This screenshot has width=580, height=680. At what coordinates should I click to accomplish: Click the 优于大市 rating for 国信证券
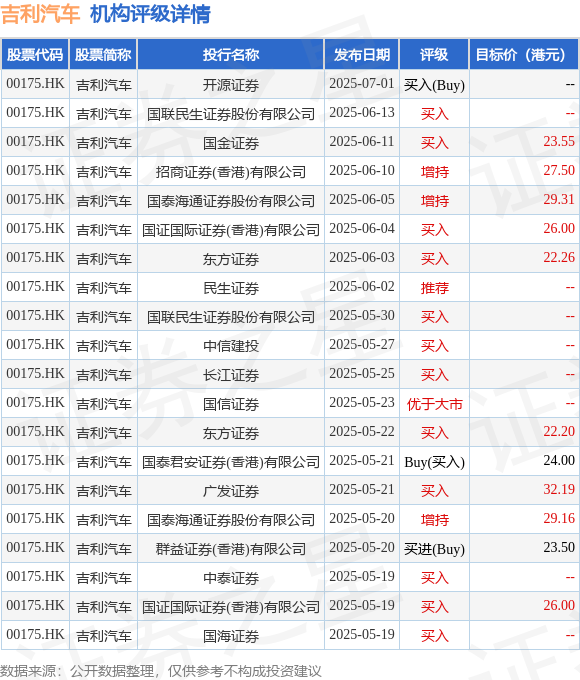point(434,404)
